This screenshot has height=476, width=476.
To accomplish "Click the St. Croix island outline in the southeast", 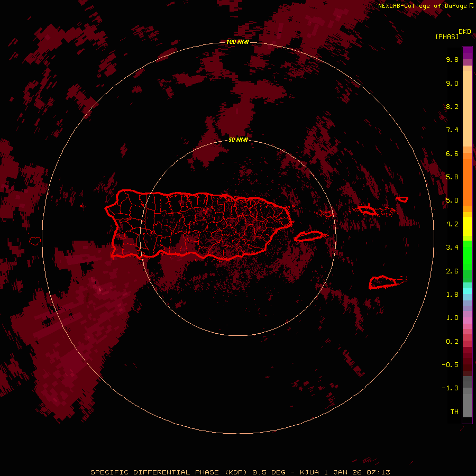I will [x=382, y=282].
